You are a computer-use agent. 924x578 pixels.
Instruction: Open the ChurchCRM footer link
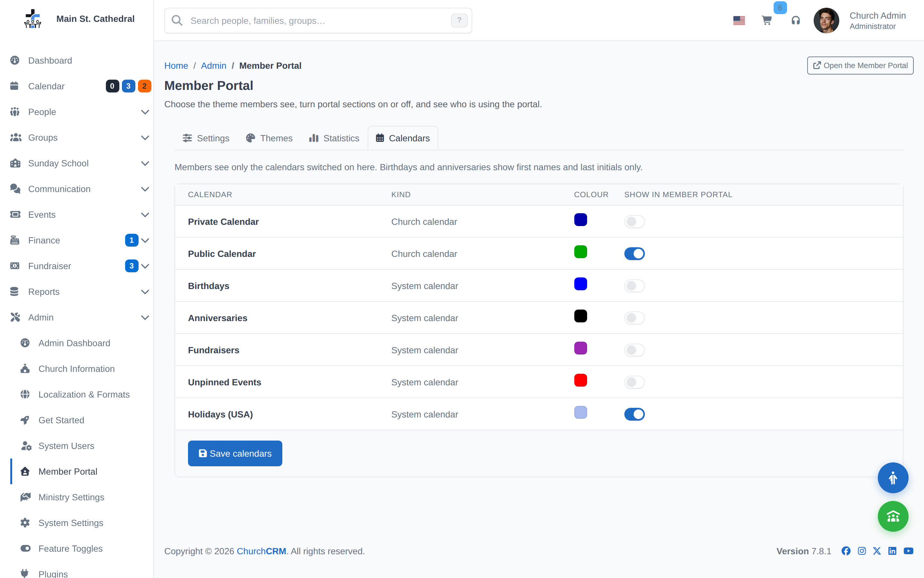pyautogui.click(x=261, y=551)
